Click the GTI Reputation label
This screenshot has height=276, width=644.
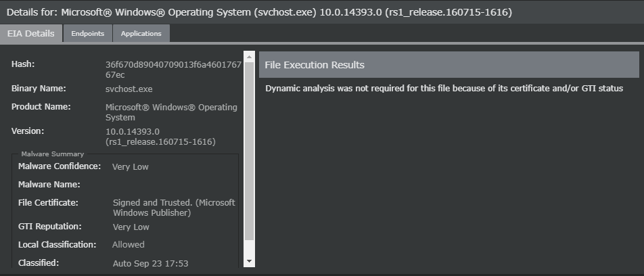49,227
